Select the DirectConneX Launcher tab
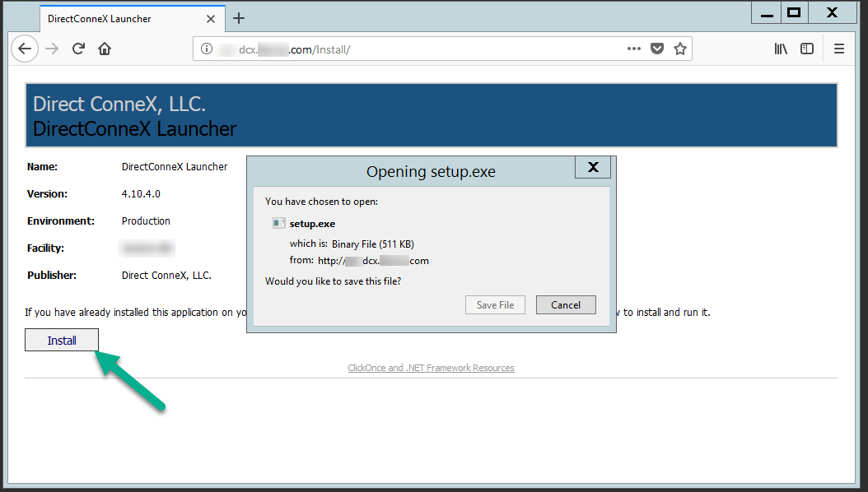This screenshot has width=868, height=492. [133, 18]
